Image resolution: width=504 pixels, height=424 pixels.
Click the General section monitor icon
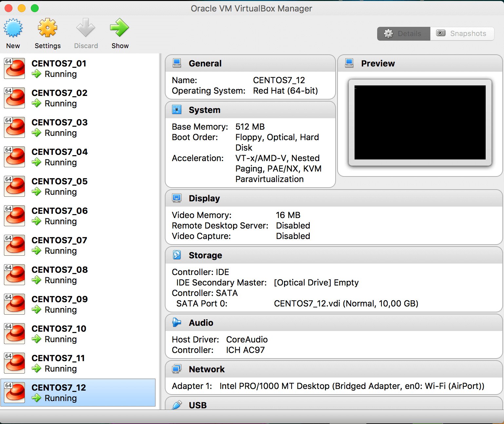[x=177, y=63]
